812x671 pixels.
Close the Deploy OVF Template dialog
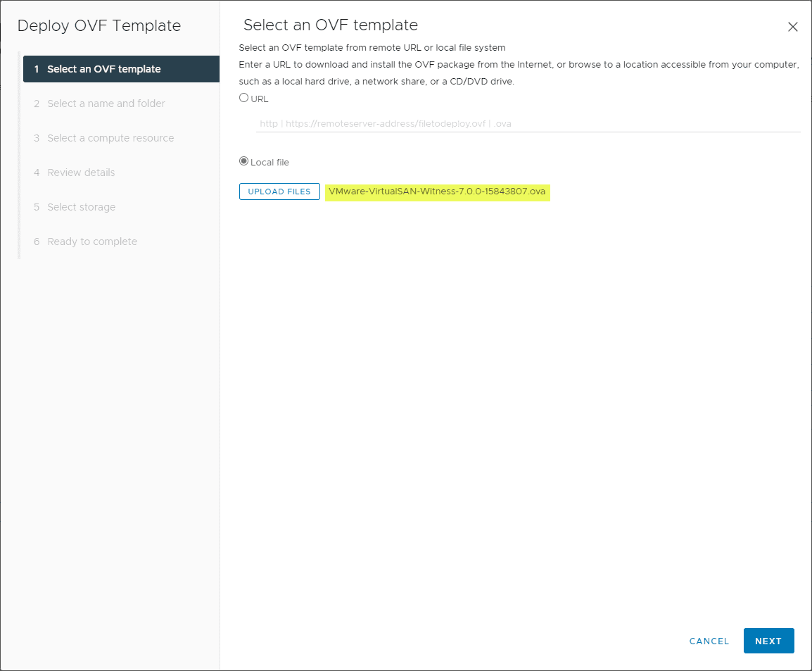pyautogui.click(x=792, y=27)
